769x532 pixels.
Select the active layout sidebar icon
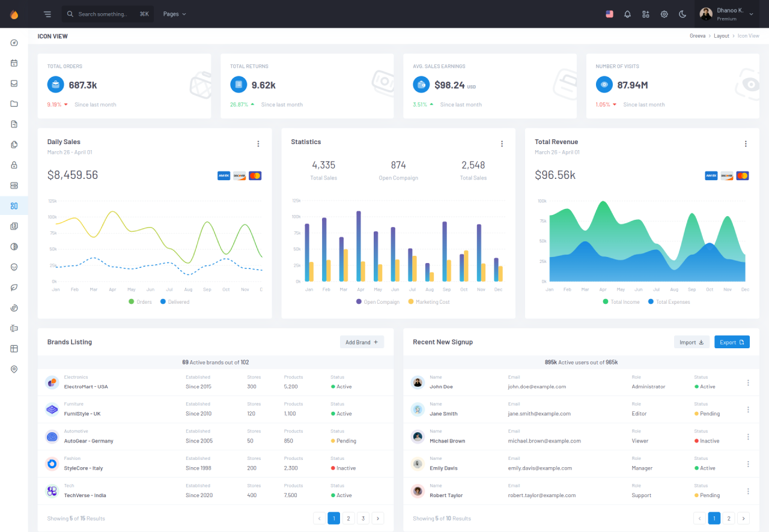14,206
